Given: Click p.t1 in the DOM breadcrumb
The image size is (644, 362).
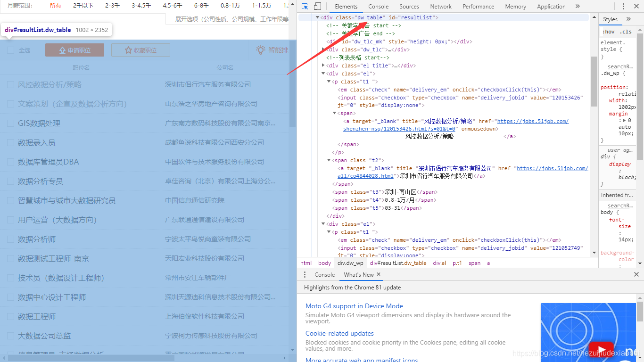Looking at the screenshot, I should 457,263.
